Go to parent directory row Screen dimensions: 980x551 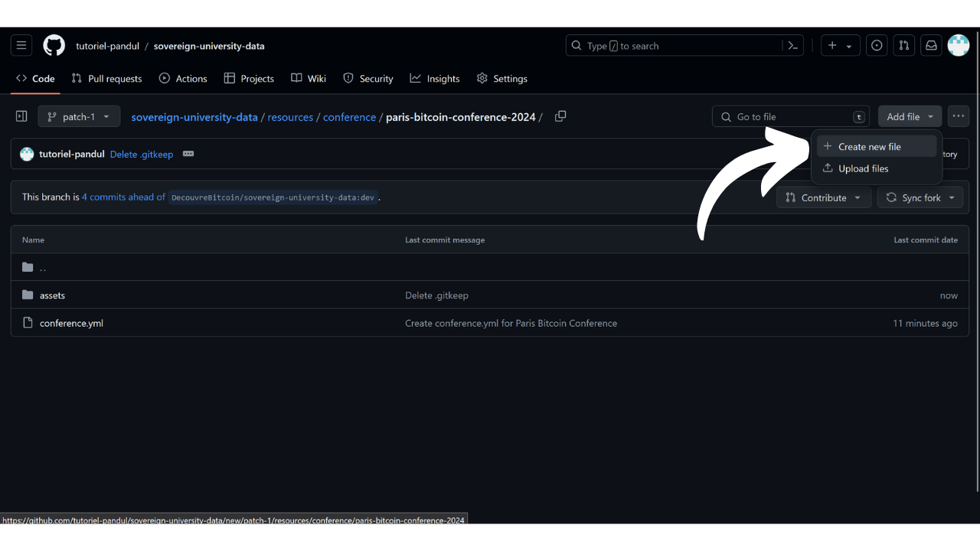(x=490, y=267)
